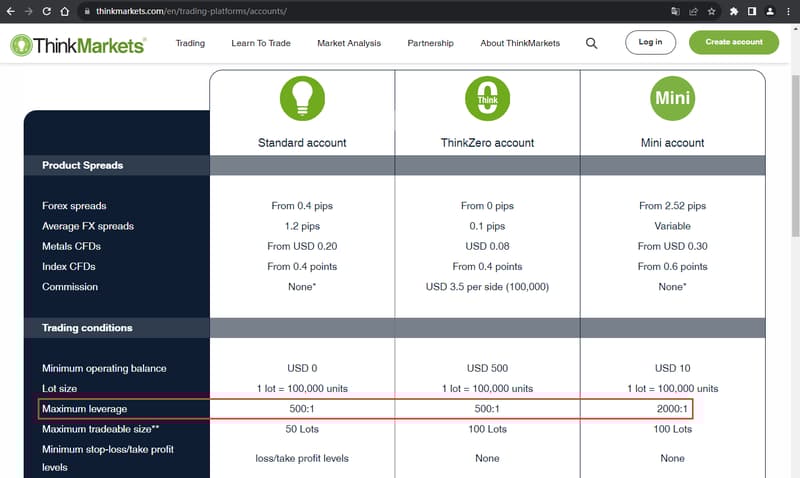Open the extensions puzzle icon
The image size is (800, 478).
point(734,11)
